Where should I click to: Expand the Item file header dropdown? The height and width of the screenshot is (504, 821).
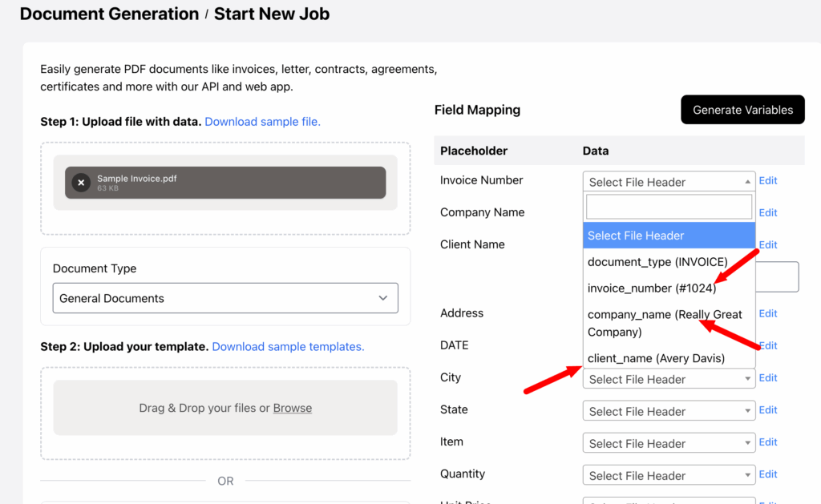point(668,443)
